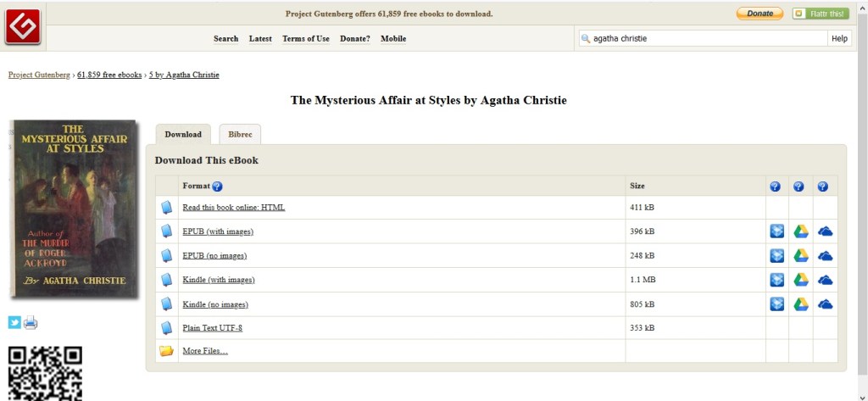Open the Format help question mark icon
The width and height of the screenshot is (868, 401).
pyautogui.click(x=217, y=187)
